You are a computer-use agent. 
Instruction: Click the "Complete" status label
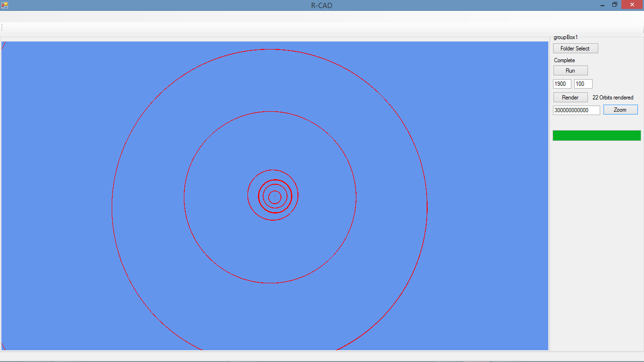coord(564,60)
